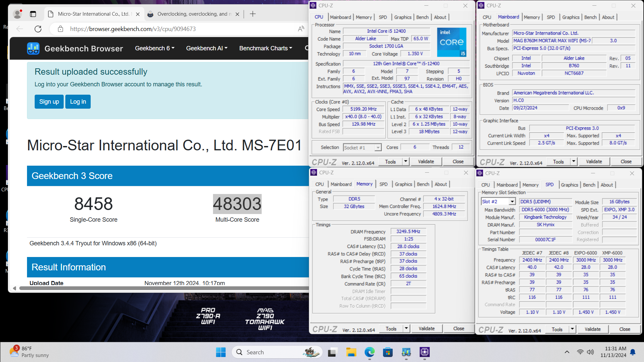Switch to SPD tab in Mainboard window

click(x=551, y=17)
